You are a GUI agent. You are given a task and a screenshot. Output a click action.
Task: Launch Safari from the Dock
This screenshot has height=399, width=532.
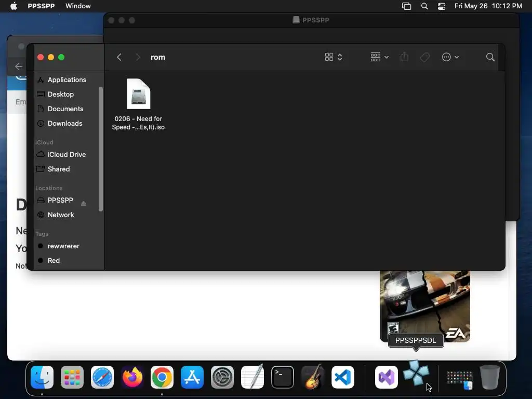[102, 377]
